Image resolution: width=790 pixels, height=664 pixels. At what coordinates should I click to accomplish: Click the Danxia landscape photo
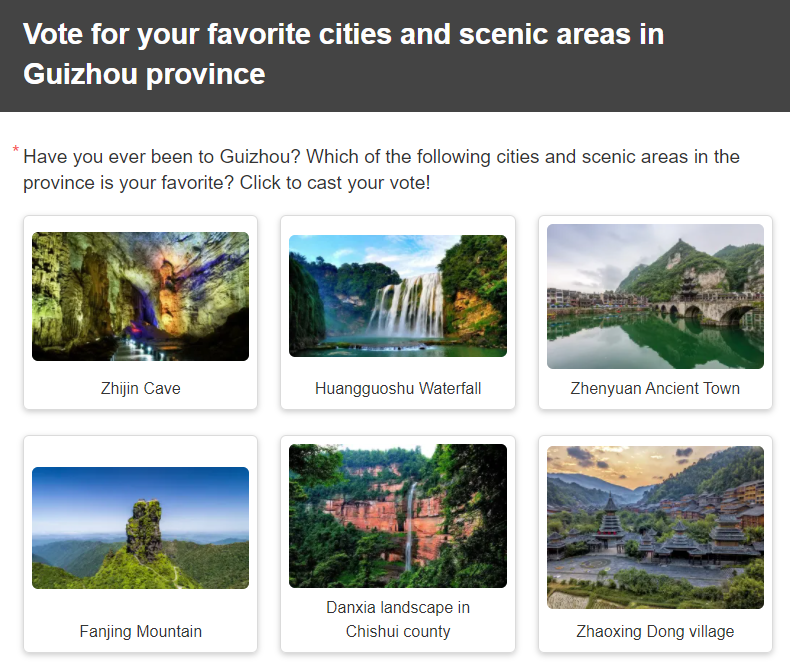click(398, 516)
